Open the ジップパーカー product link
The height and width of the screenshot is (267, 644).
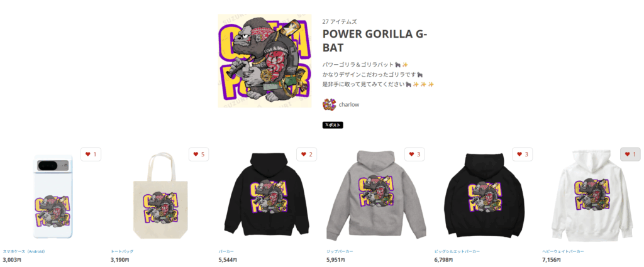[340, 251]
